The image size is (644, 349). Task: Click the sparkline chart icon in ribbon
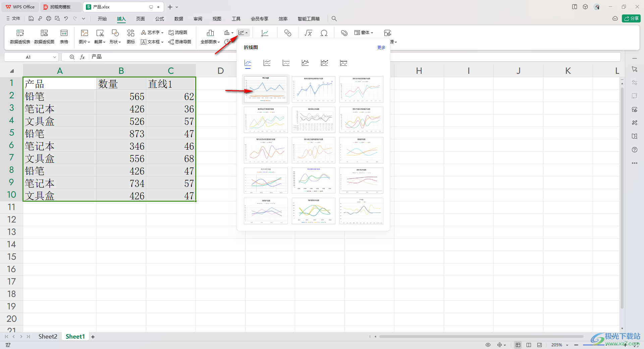coord(265,33)
